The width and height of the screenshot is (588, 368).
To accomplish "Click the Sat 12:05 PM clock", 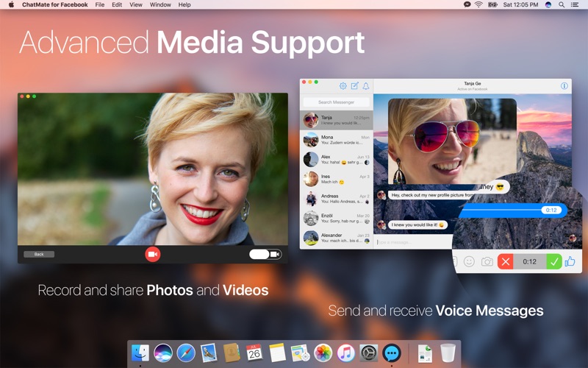I will click(520, 4).
